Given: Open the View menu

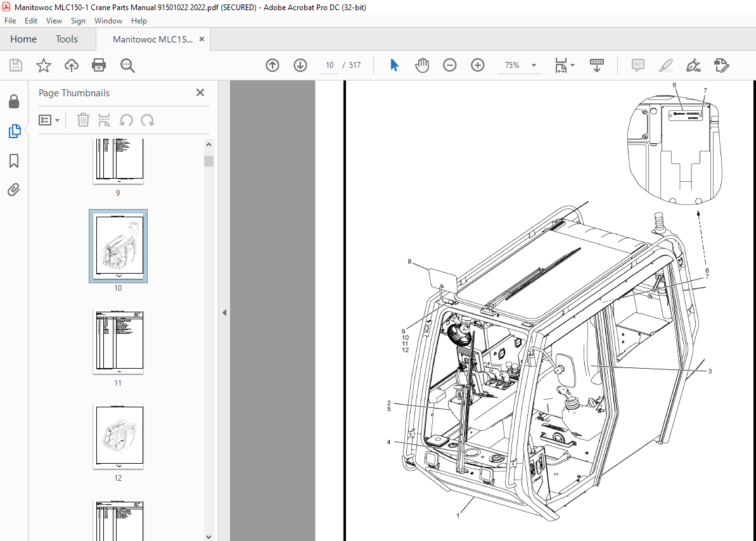Looking at the screenshot, I should coord(54,21).
